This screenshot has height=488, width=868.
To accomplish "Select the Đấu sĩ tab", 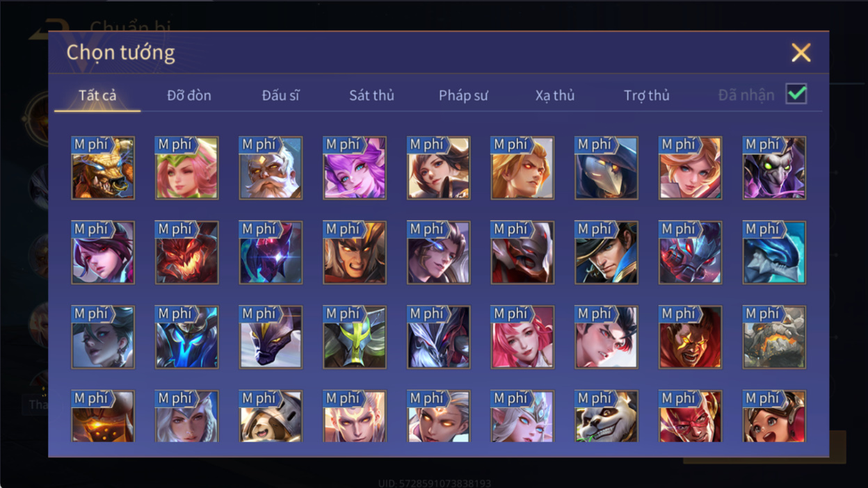I will click(x=280, y=95).
